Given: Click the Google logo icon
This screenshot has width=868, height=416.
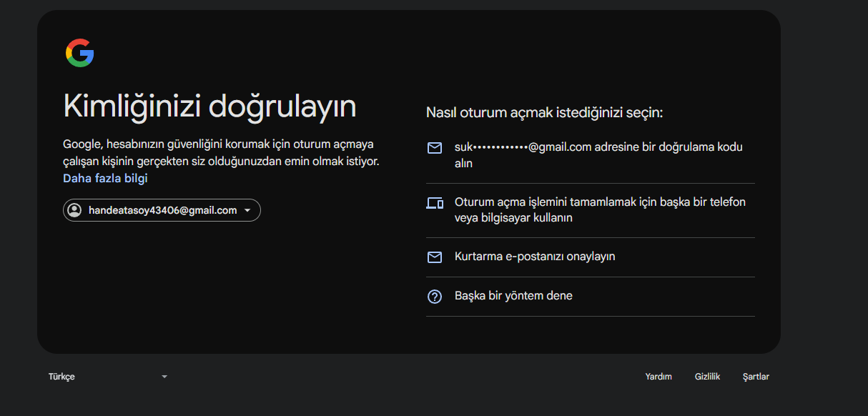Looking at the screenshot, I should click(80, 53).
